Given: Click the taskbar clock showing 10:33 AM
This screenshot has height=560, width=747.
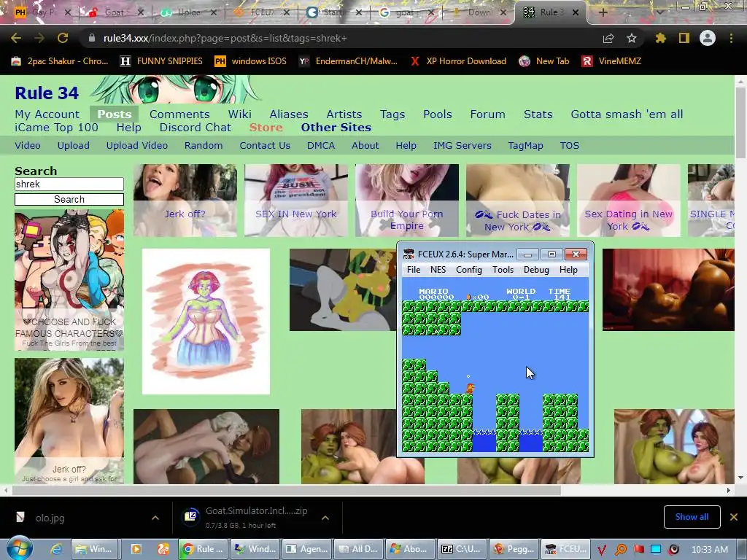Looking at the screenshot, I should [709, 550].
